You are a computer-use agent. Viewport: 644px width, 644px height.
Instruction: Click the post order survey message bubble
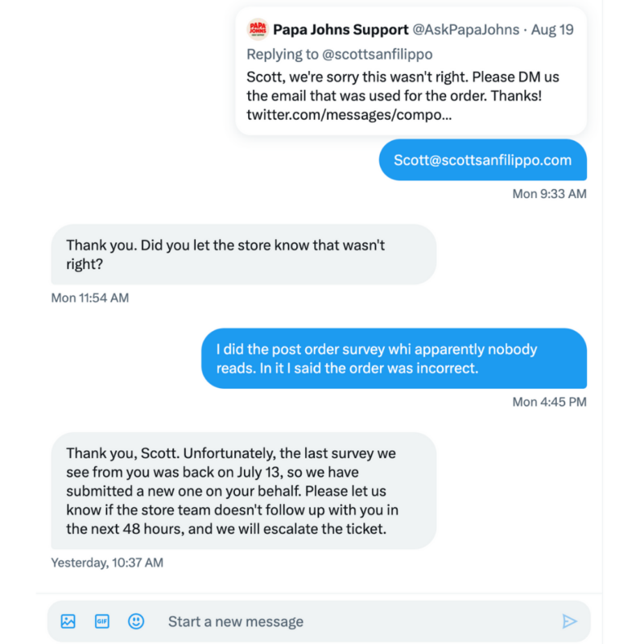pos(394,358)
